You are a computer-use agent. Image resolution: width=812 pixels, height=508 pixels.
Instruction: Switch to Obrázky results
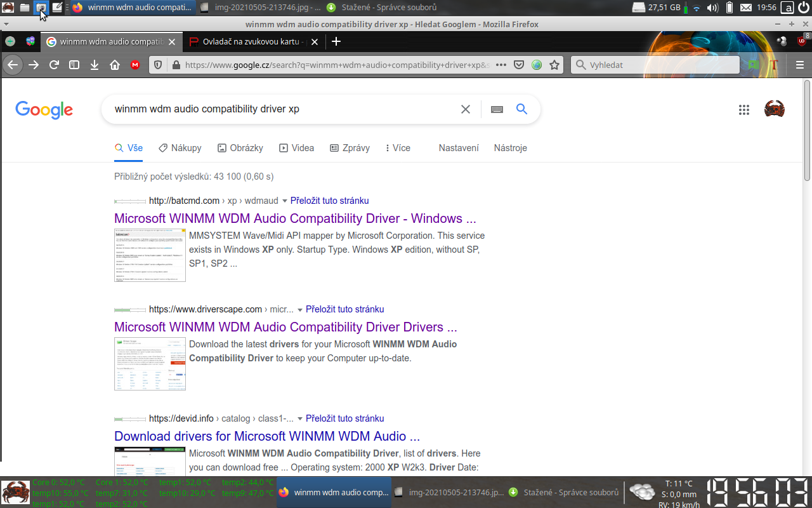pos(240,148)
